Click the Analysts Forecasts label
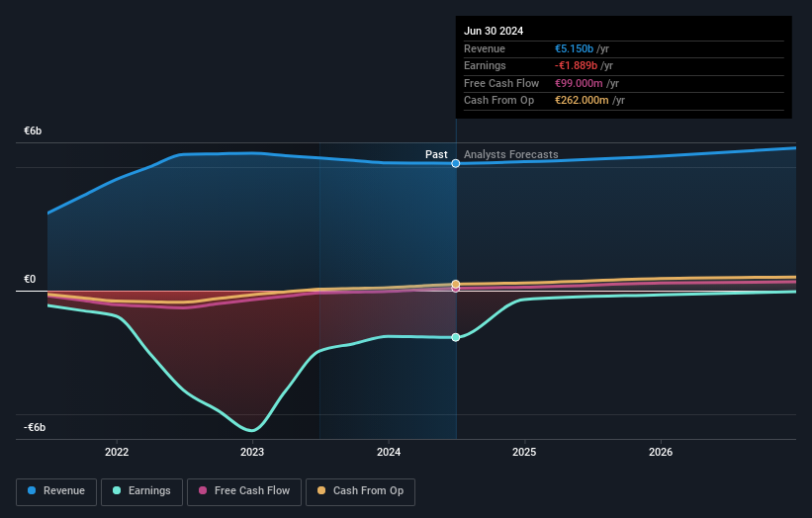This screenshot has width=812, height=518. coord(511,154)
